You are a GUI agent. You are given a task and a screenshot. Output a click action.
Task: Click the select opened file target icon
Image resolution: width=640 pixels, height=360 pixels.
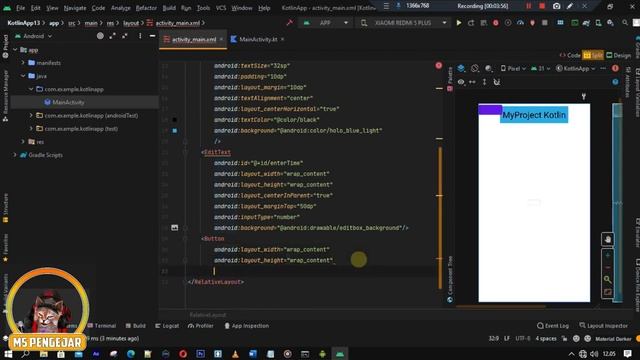100,36
